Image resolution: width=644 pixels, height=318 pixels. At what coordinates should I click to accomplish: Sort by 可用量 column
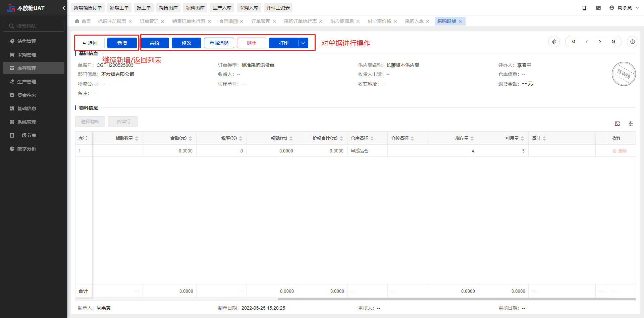(x=523, y=138)
